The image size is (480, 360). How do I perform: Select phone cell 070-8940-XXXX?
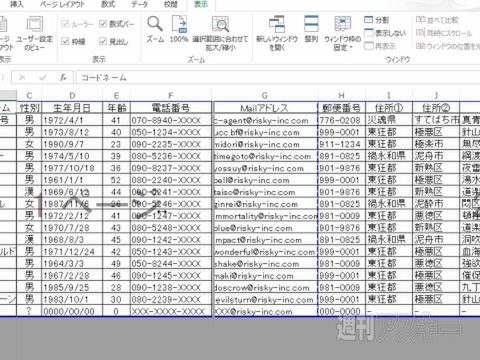171,120
